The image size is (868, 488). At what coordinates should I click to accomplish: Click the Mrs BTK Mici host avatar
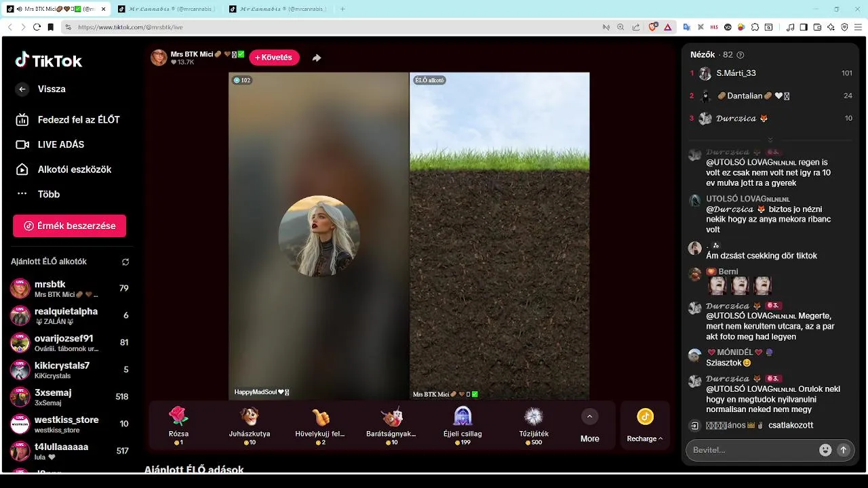[159, 58]
